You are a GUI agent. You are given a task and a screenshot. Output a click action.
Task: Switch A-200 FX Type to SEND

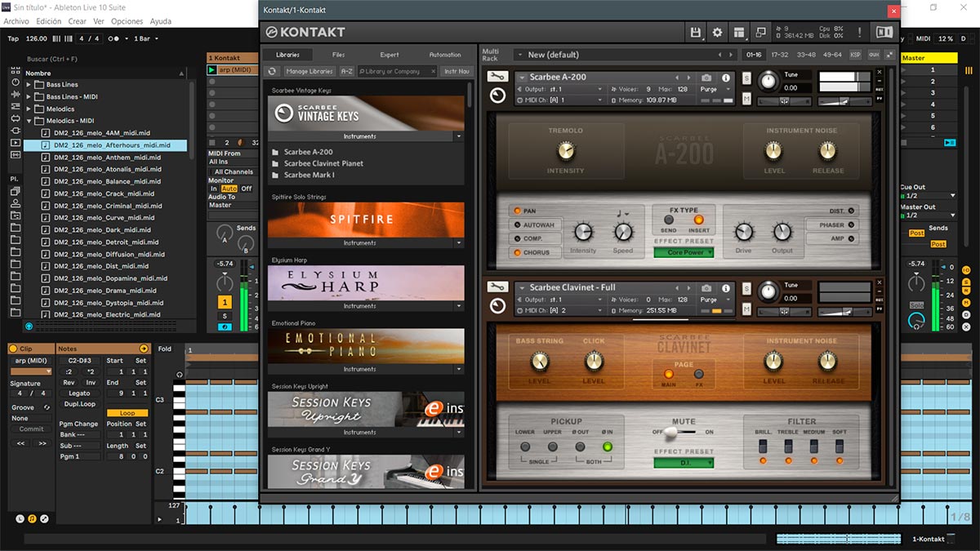coord(668,220)
